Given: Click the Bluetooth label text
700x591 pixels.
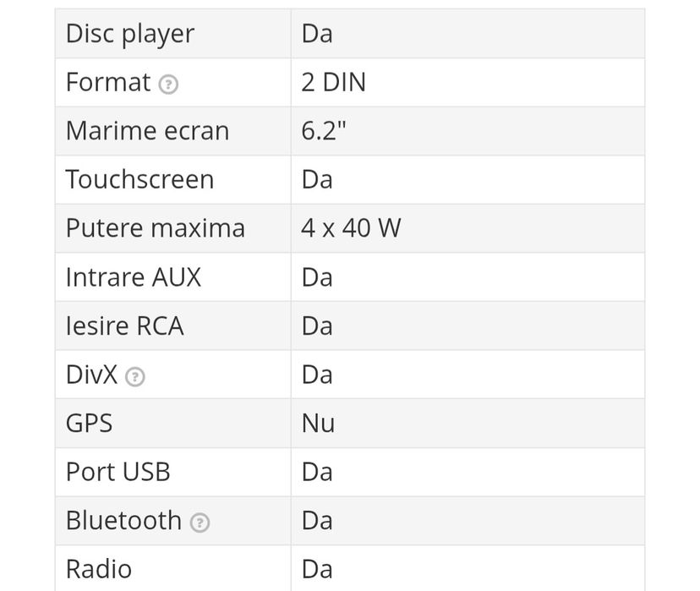Looking at the screenshot, I should pyautogui.click(x=123, y=521).
